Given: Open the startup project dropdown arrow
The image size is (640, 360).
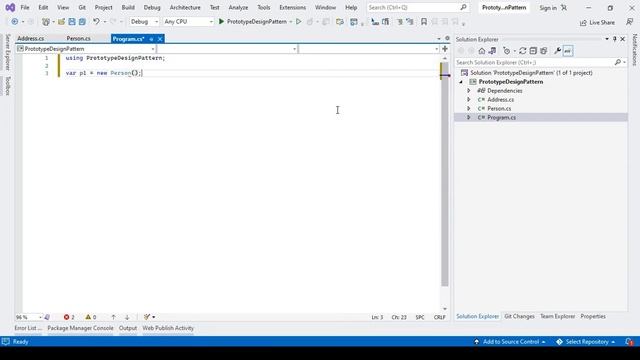Looking at the screenshot, I should click(291, 22).
